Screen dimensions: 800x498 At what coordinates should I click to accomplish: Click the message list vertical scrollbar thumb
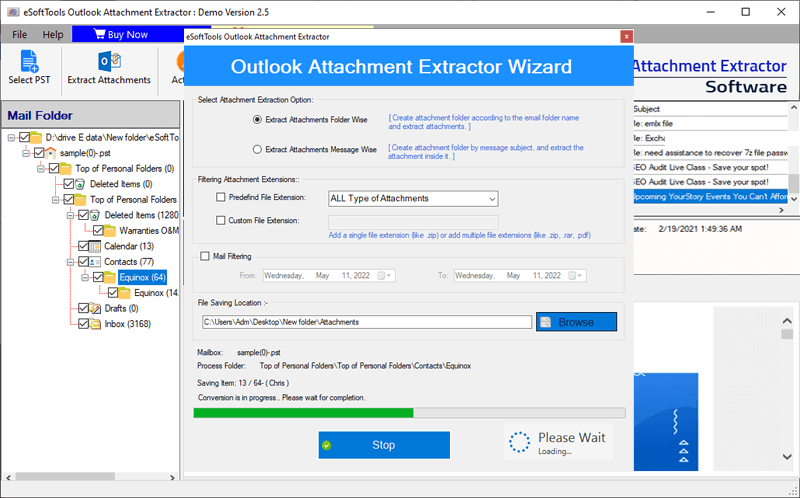(x=793, y=182)
